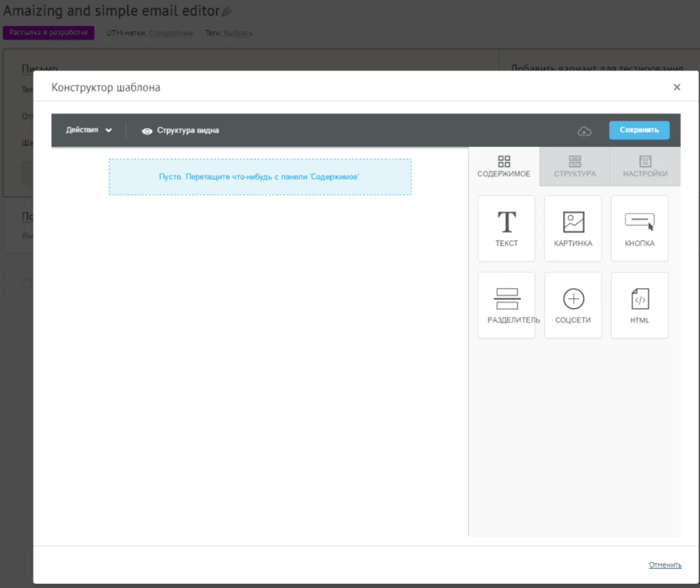
Task: Switch to the СТРУКТУРА tab
Action: tap(574, 167)
